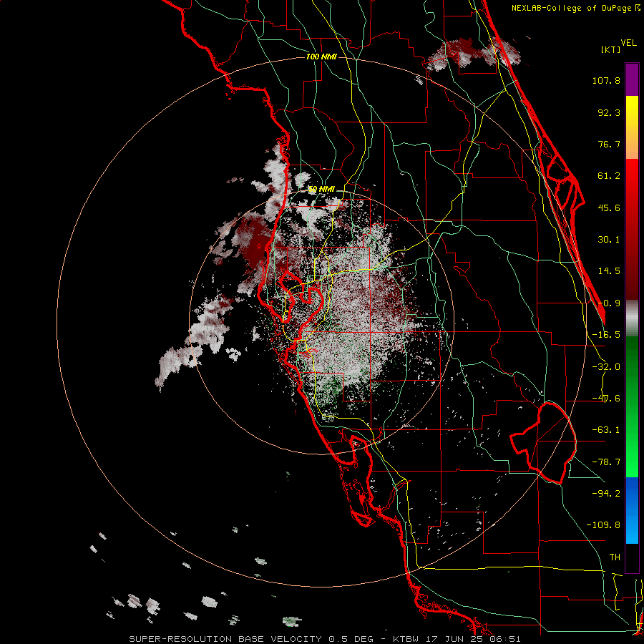The width and height of the screenshot is (644, 644).
Task: Pick the gray segment of the color bar
Action: [632, 318]
